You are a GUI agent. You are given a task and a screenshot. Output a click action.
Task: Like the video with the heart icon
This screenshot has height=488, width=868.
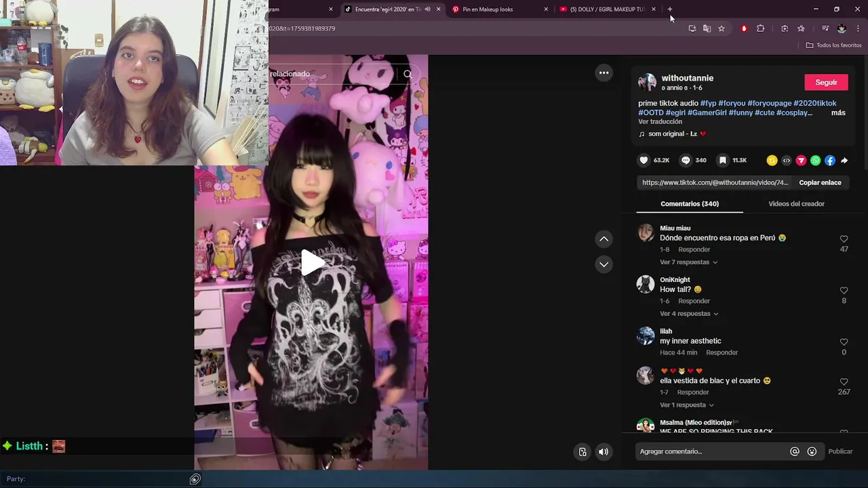click(644, 161)
